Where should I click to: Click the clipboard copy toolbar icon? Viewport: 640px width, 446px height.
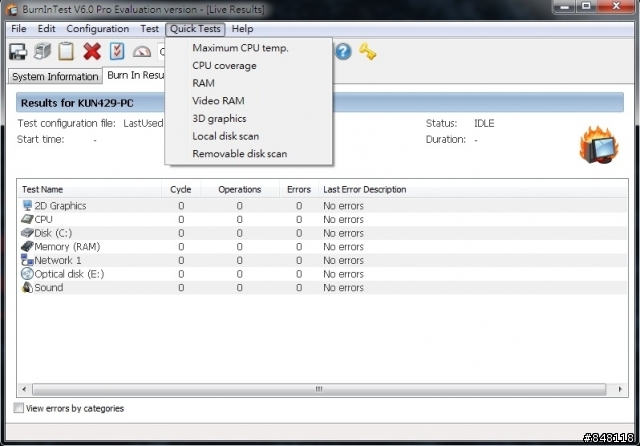click(66, 52)
